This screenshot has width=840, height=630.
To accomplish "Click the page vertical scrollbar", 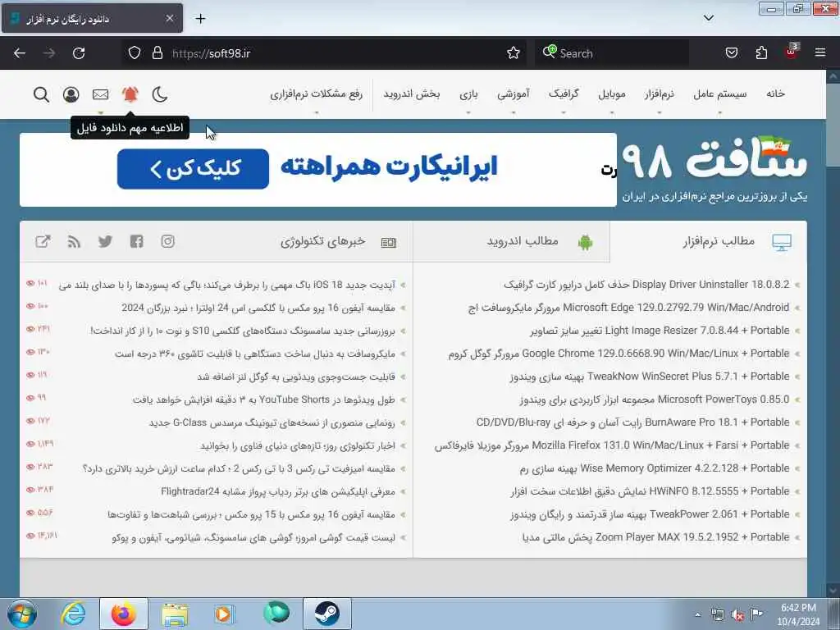I will [x=833, y=332].
